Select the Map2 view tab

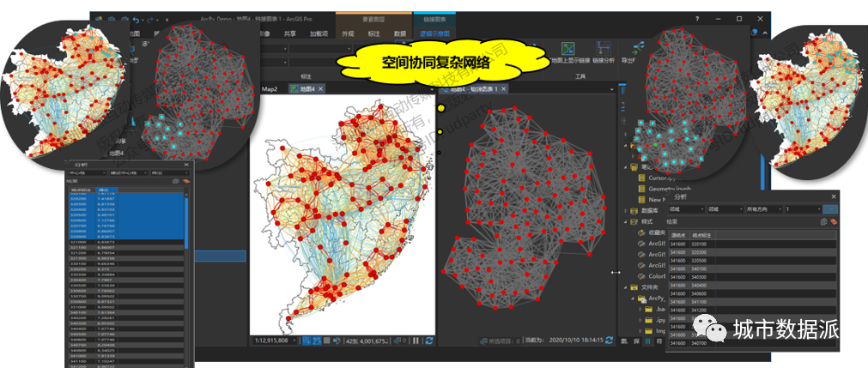(270, 89)
